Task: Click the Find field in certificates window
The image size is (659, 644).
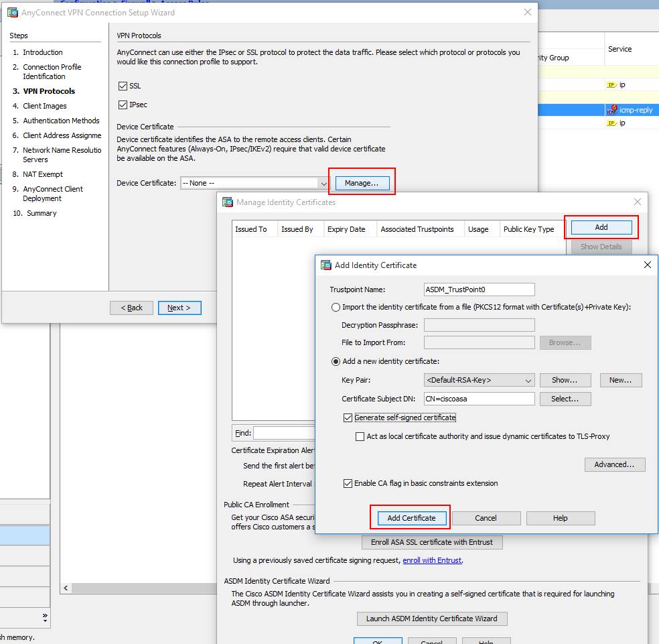Action: pos(284,433)
